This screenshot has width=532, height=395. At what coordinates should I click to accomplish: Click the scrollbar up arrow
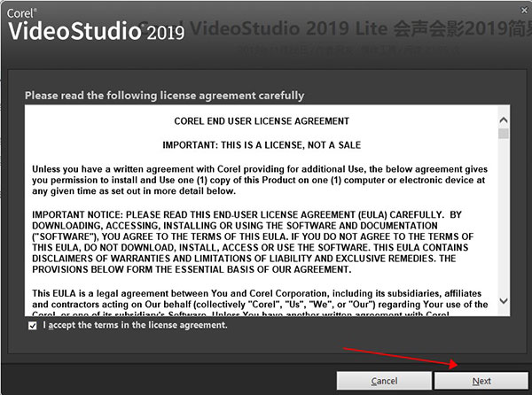tap(504, 118)
